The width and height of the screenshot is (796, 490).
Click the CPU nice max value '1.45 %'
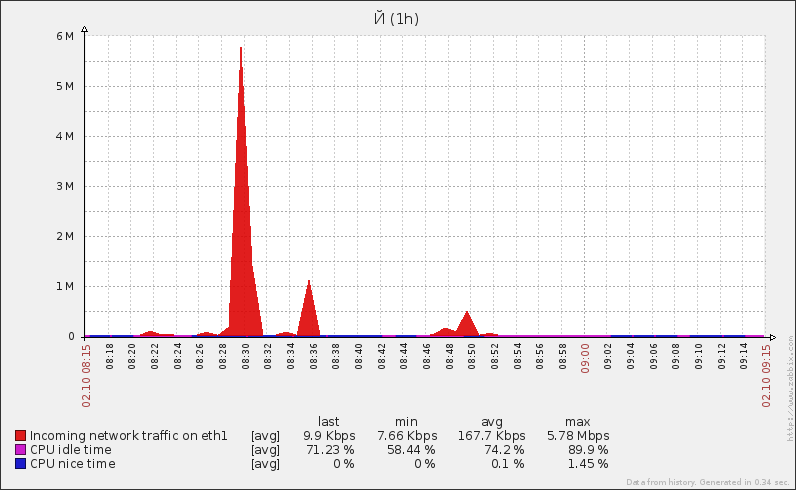[588, 464]
